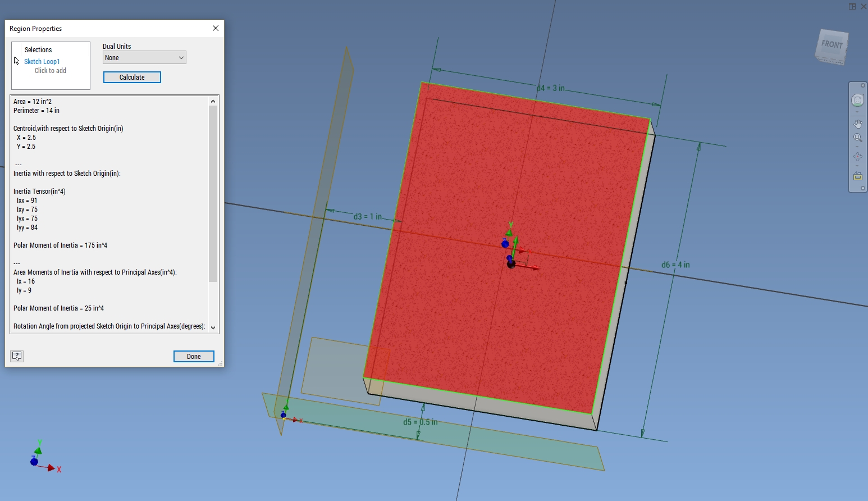868x501 pixels.
Task: Click the FRONT face of the ViewCube
Action: (830, 44)
